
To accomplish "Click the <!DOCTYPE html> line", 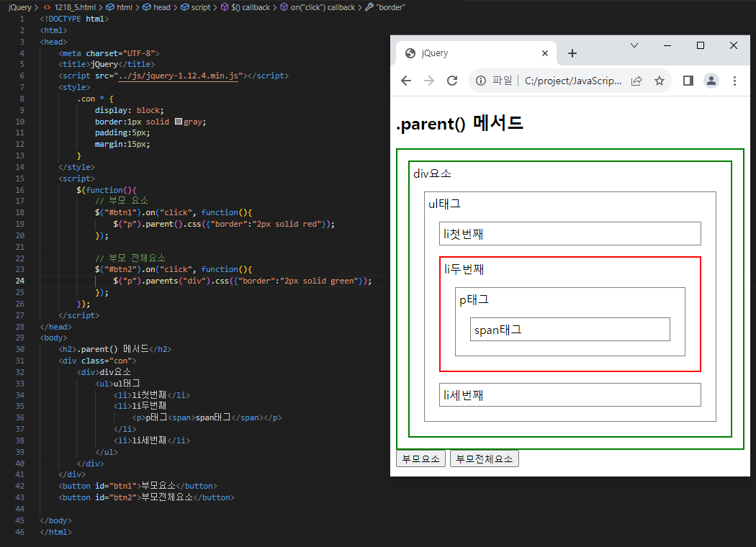I will pyautogui.click(x=74, y=19).
